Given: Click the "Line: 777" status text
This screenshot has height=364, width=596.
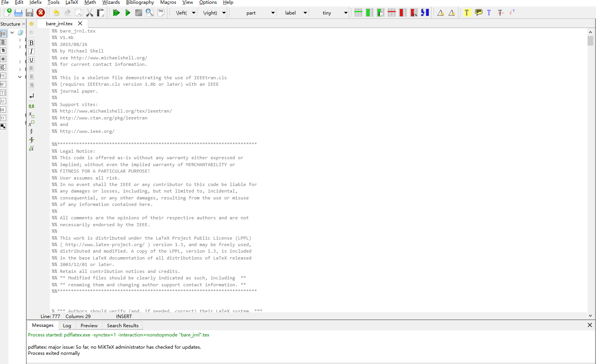Looking at the screenshot, I should (x=50, y=317).
